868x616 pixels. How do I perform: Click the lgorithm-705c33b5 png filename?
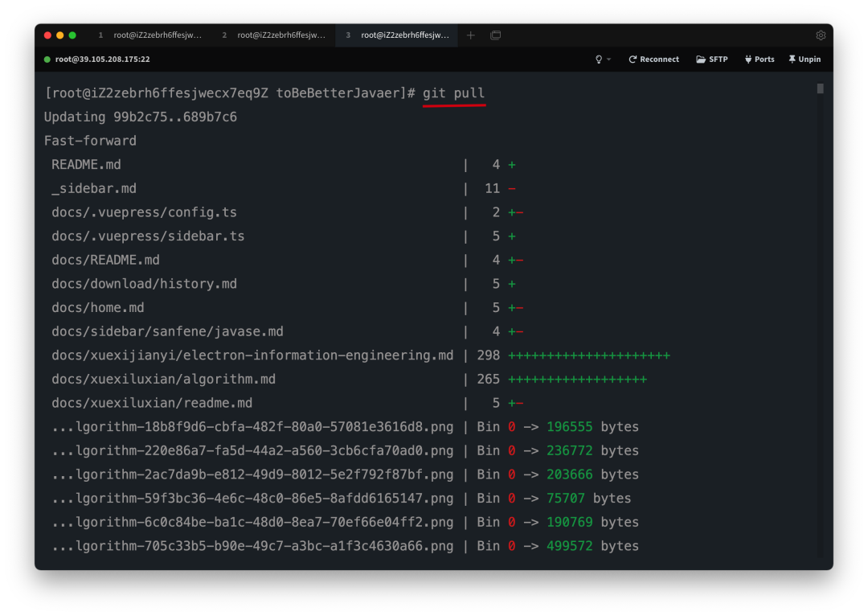coord(252,546)
